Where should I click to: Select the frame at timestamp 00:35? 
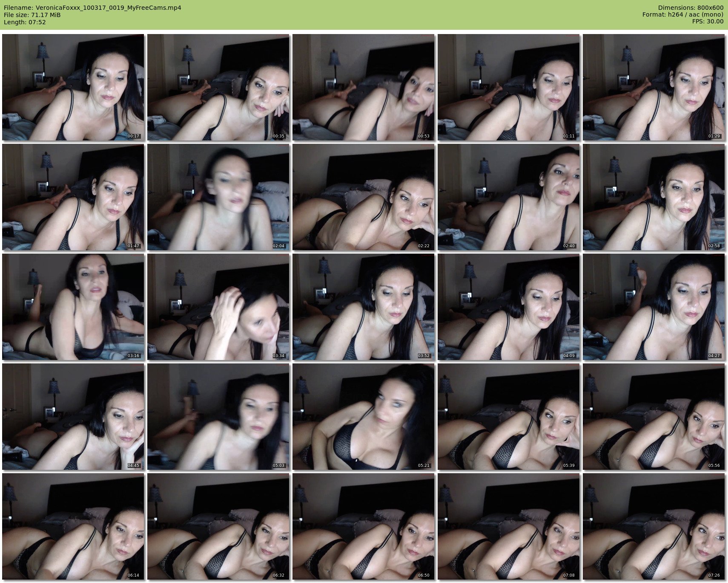[x=218, y=87]
